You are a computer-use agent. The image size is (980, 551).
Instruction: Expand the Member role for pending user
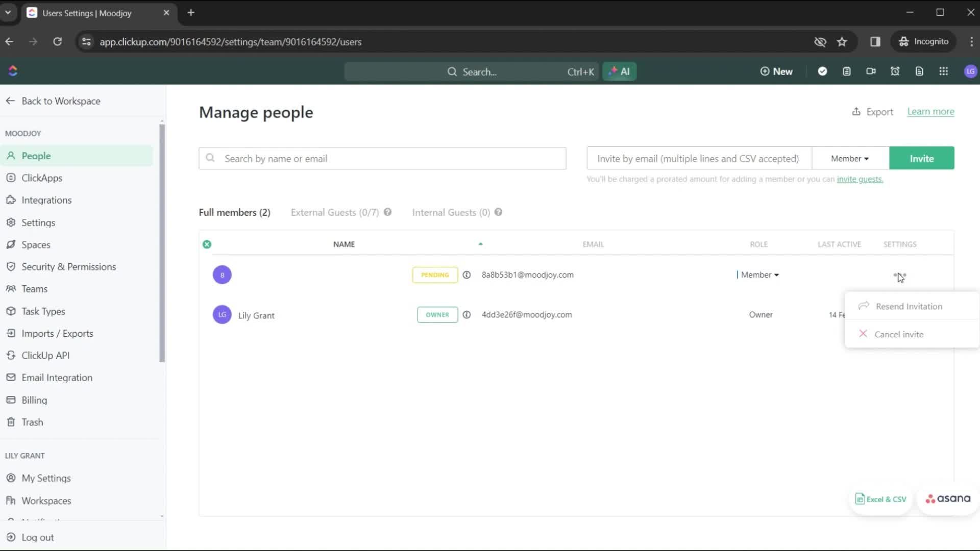pyautogui.click(x=759, y=274)
